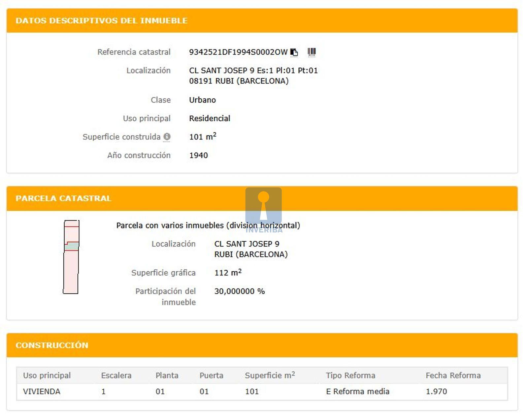Click the Superficie m² column header

click(270, 375)
